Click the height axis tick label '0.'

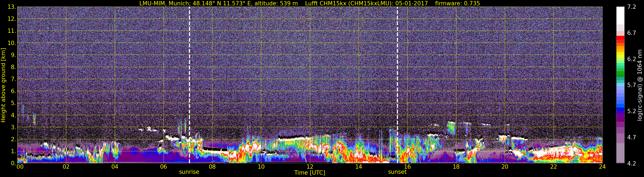(13, 163)
